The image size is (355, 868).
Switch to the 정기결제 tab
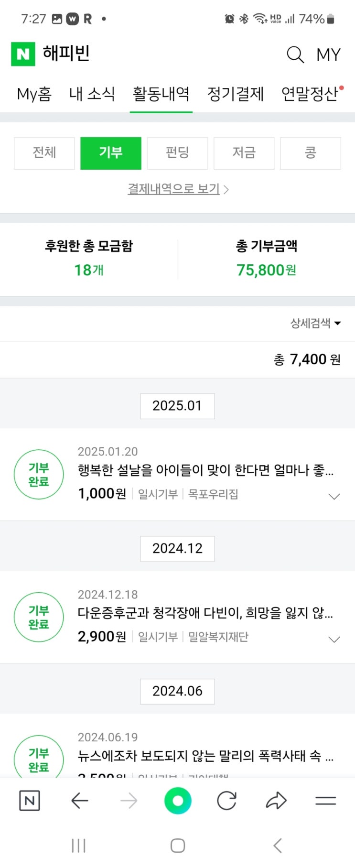point(236,94)
